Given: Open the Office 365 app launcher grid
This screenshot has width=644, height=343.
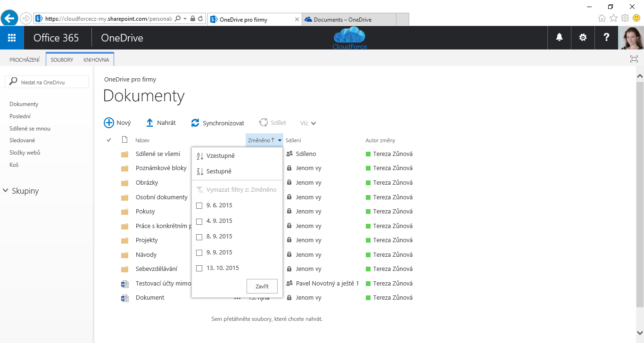Looking at the screenshot, I should coord(12,37).
